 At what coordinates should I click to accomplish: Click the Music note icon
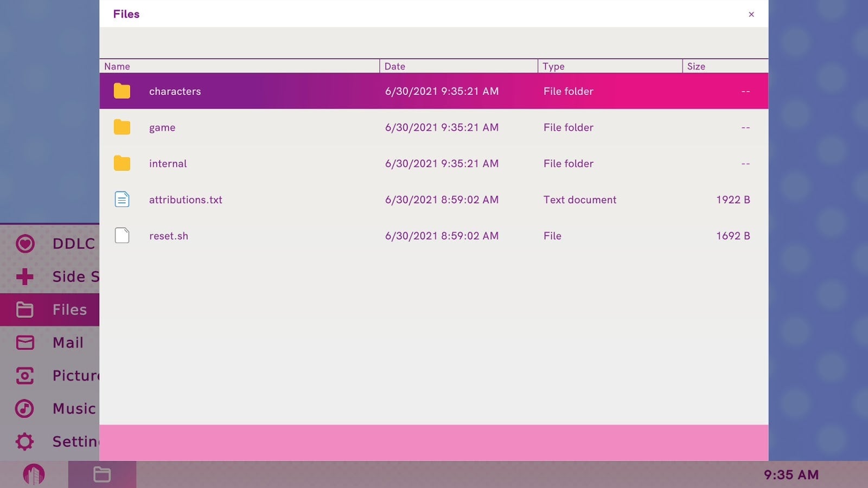(25, 408)
